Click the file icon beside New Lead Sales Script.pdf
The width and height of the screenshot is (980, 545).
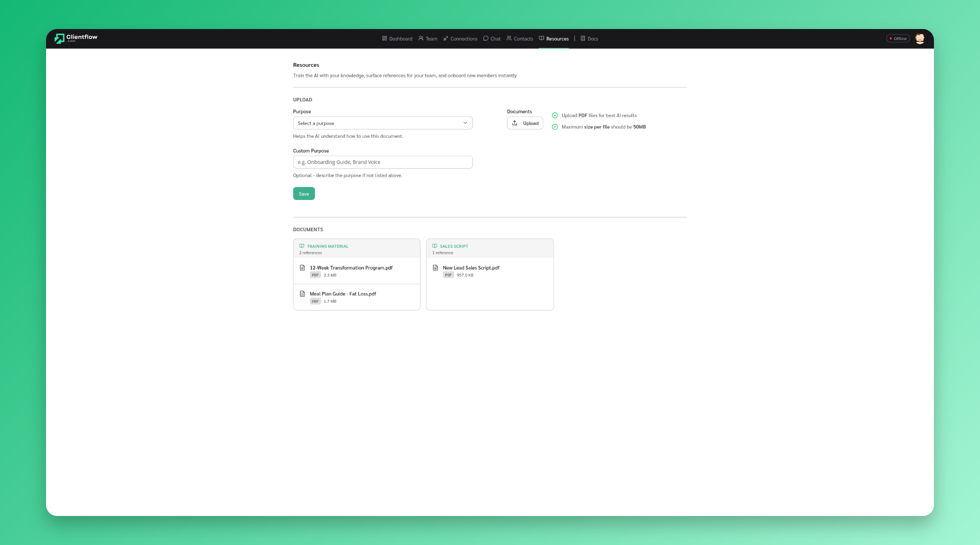point(435,268)
